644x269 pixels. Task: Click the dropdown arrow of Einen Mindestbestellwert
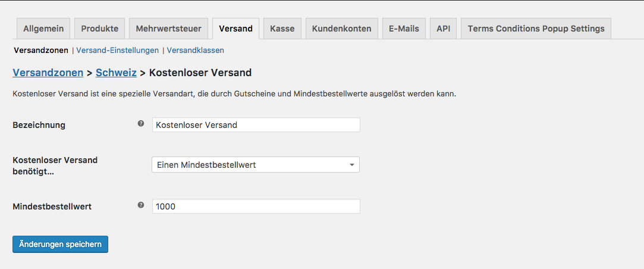(351, 165)
